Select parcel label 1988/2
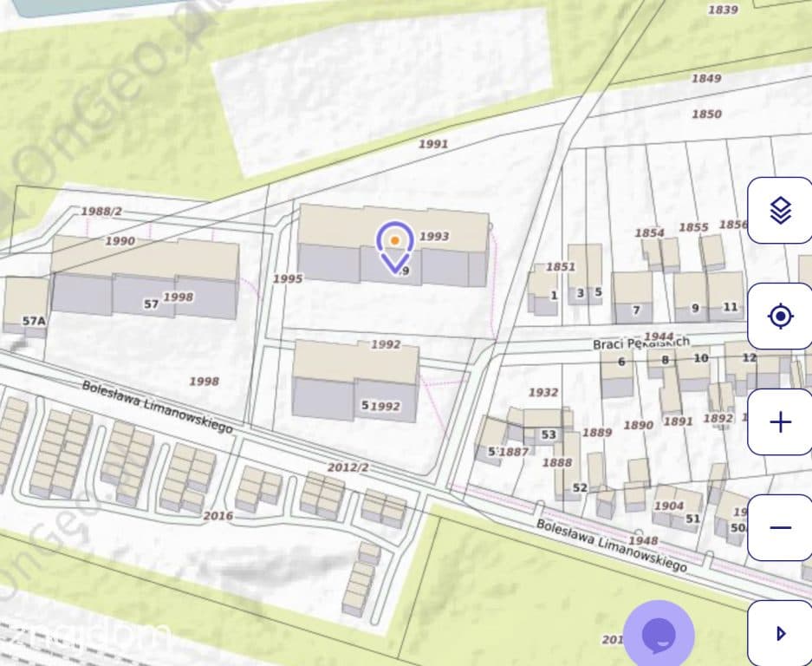Viewport: 812px width, 666px height. click(101, 212)
